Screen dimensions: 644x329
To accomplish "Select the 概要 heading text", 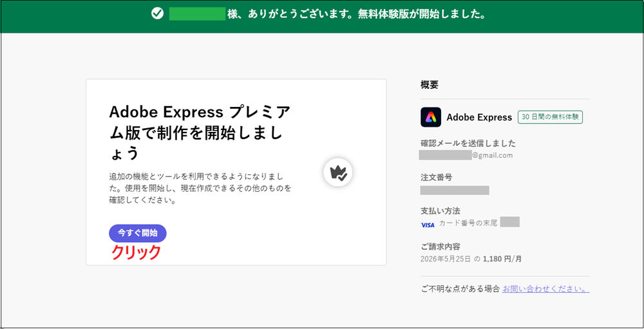I will pos(430,85).
